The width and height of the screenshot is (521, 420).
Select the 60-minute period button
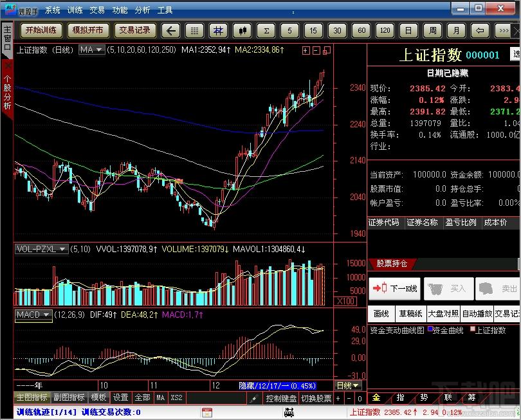(361, 31)
